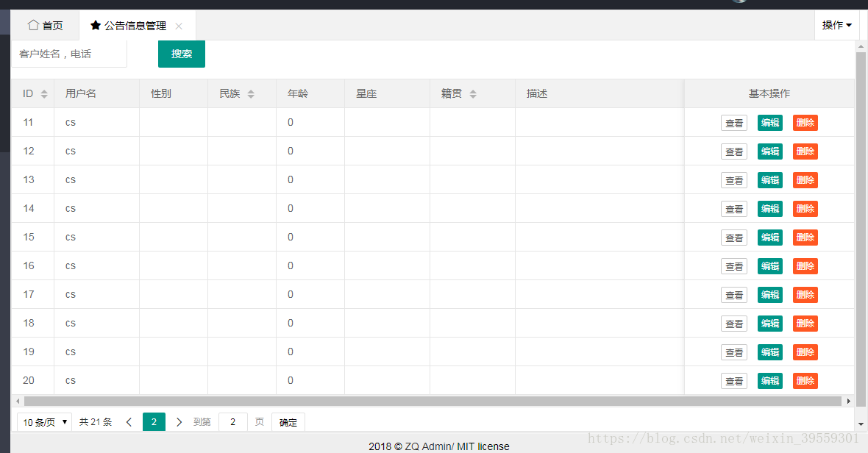View record with ID 14
The image size is (868, 453).
point(734,209)
